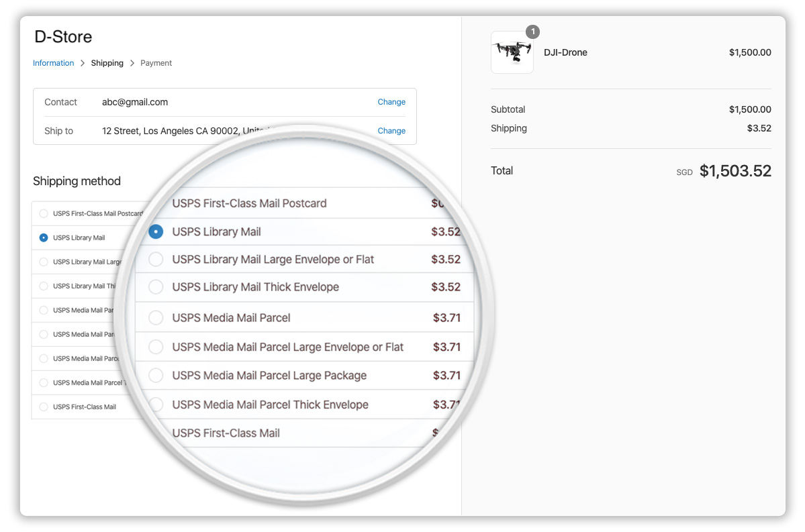Click the D-Store store title
The width and height of the screenshot is (805, 532).
pos(63,37)
